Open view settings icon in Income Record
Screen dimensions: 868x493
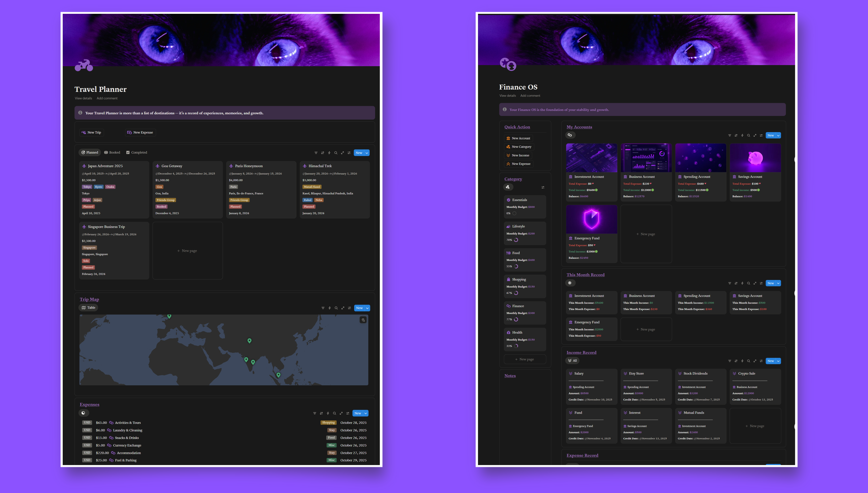[x=761, y=361]
